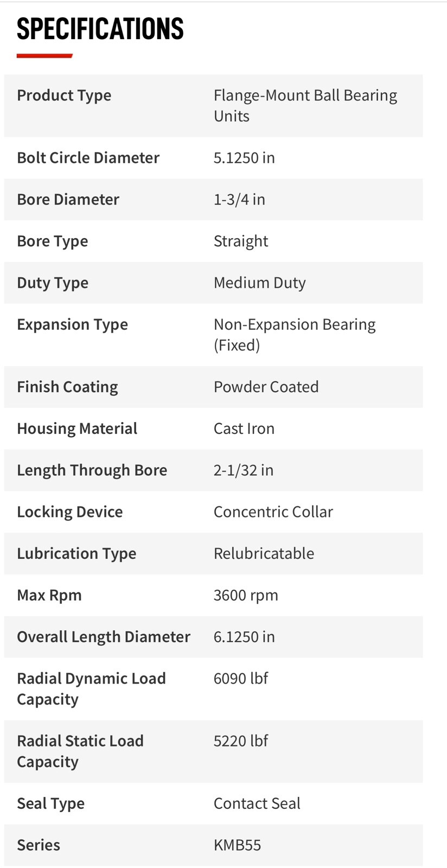Click the 5.1250 in bolt circle value
The image size is (447, 868).
tap(244, 158)
